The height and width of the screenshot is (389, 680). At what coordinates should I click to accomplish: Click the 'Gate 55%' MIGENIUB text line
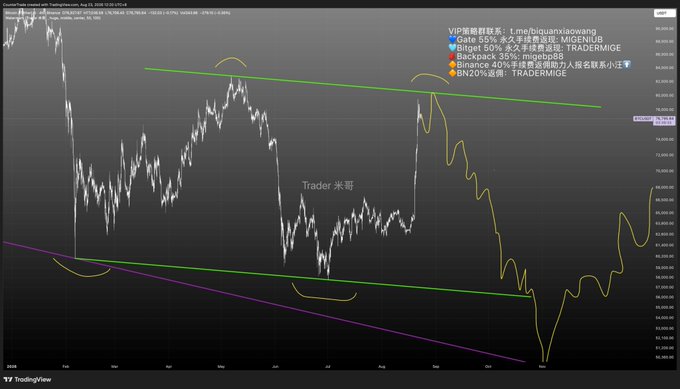coord(530,39)
